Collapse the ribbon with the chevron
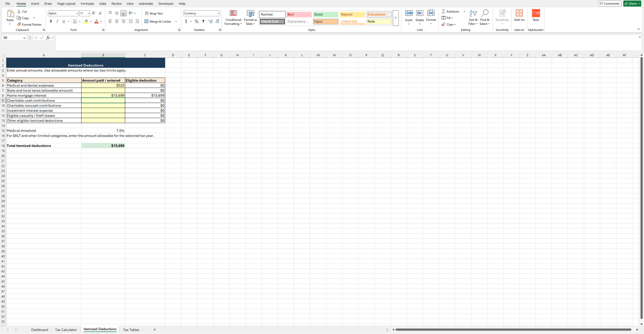 click(x=638, y=29)
